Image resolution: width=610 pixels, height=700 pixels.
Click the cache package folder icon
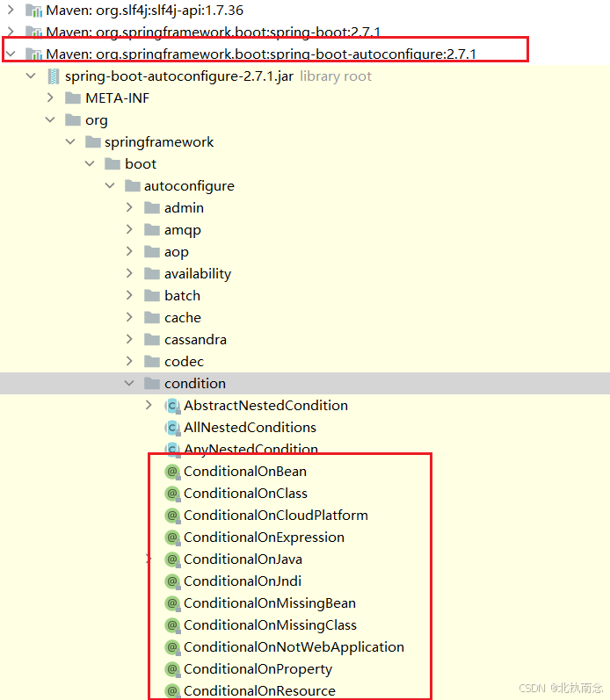coord(152,318)
